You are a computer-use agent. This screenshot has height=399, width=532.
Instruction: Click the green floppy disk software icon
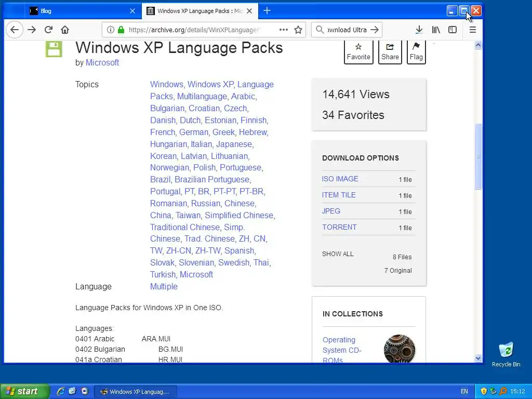[54, 49]
